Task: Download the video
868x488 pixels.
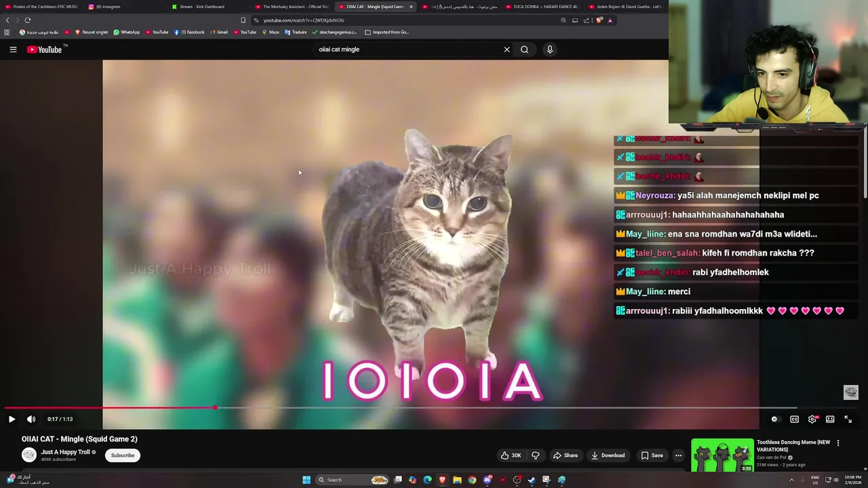Action: (608, 455)
